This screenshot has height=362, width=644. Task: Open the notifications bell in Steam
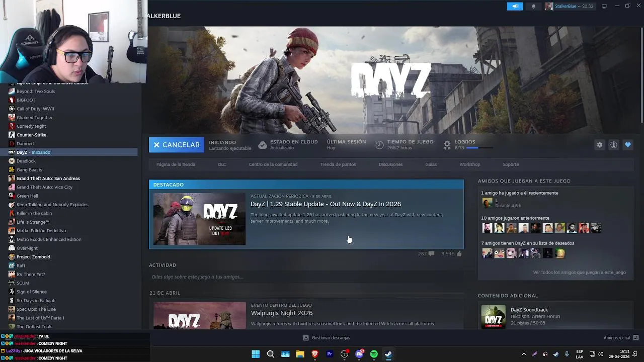(533, 6)
